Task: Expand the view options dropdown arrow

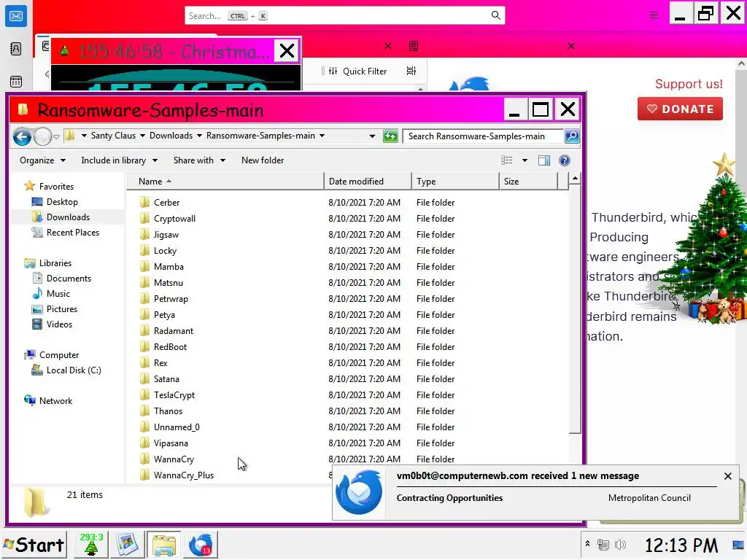Action: coord(525,160)
